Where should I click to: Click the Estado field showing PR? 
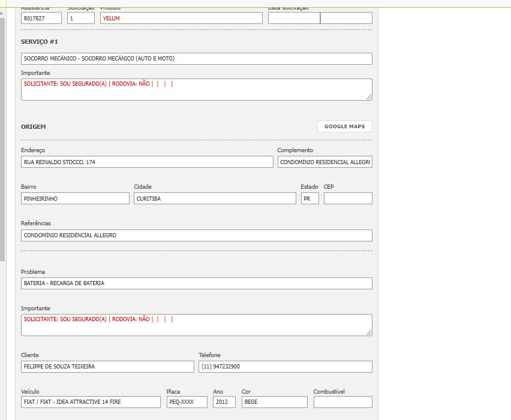310,198
